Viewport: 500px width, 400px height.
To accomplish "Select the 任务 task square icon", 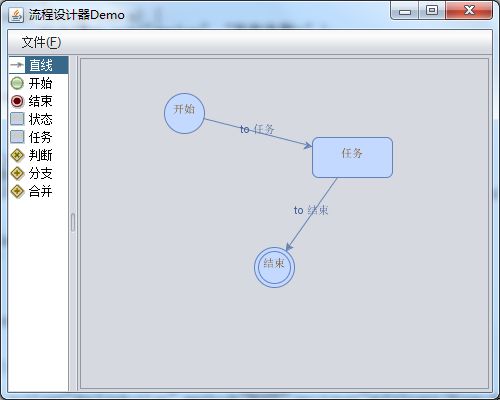I will pyautogui.click(x=17, y=137).
